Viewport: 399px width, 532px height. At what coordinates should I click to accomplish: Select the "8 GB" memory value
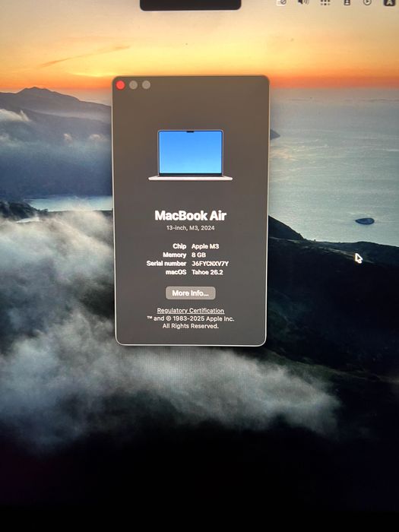pos(199,255)
